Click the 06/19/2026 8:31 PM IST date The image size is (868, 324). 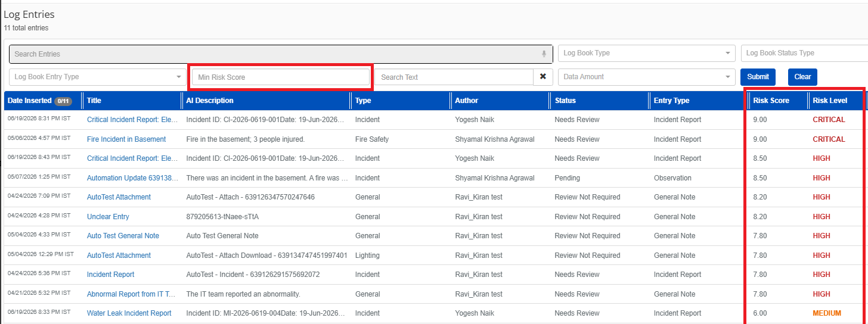[39, 119]
